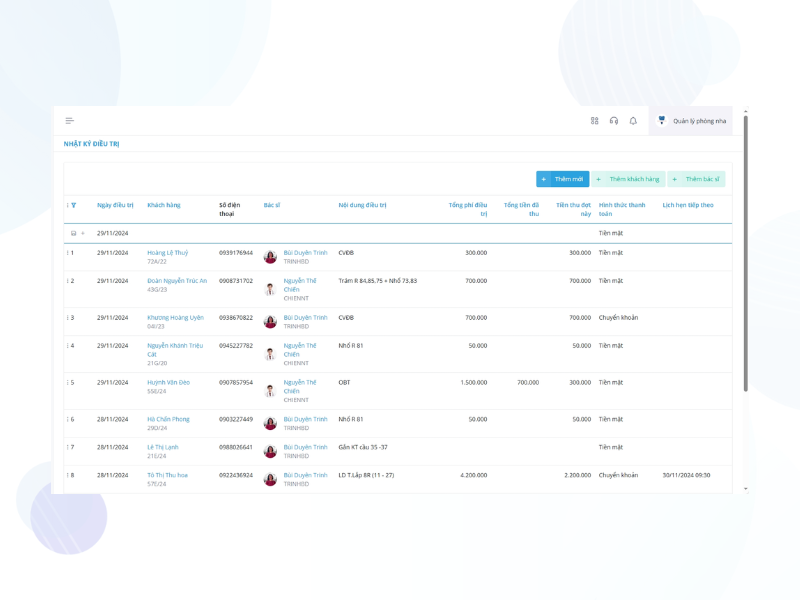
Task: Click the headset support icon
Action: [614, 121]
